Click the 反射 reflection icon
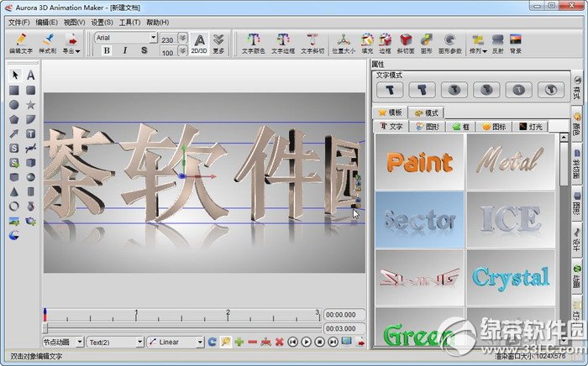This screenshot has height=366, width=588. 497,44
